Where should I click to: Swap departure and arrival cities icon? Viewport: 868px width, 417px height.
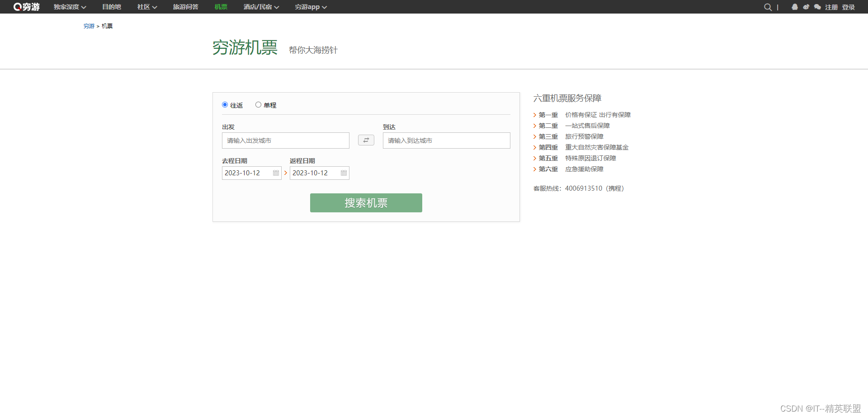pyautogui.click(x=366, y=140)
